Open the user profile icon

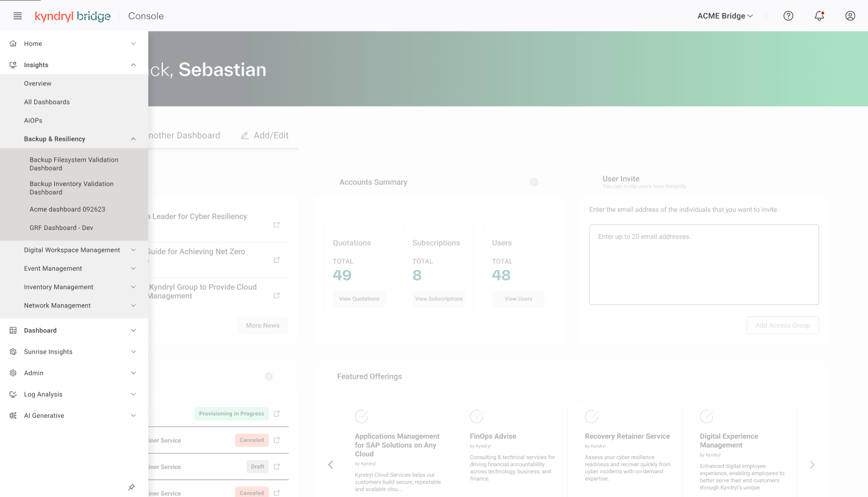pyautogui.click(x=850, y=16)
